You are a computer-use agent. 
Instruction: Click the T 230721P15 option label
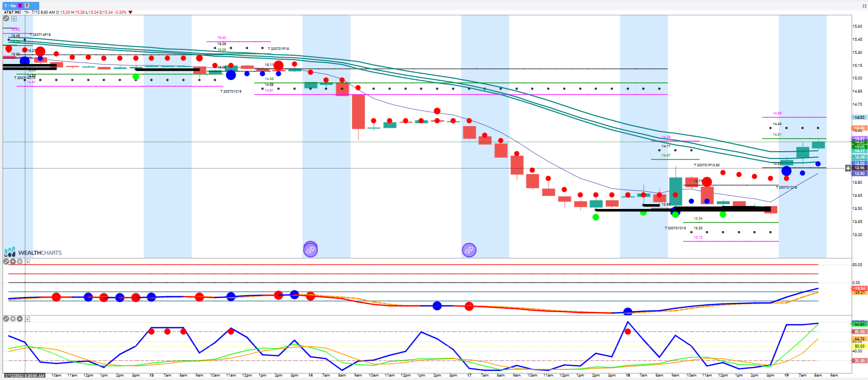tap(278, 49)
